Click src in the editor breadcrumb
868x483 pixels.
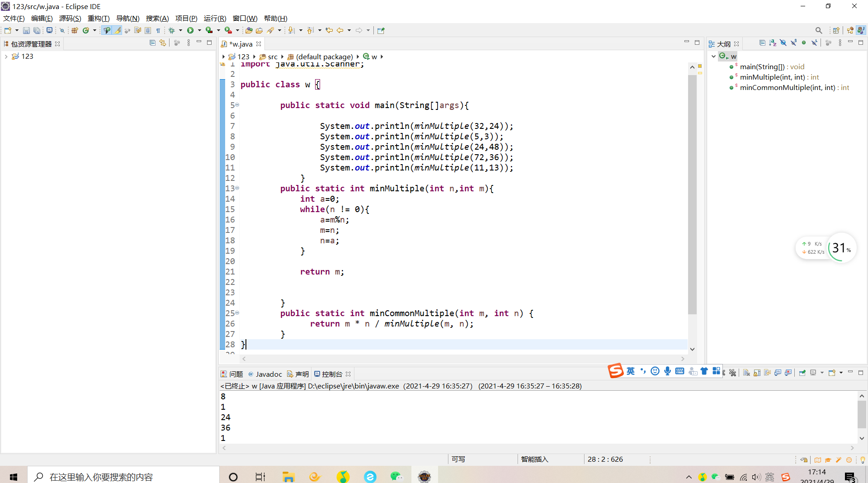coord(273,57)
